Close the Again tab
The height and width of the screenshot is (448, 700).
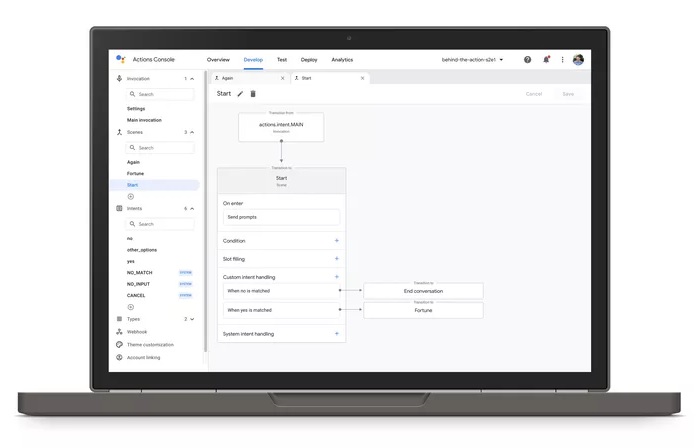tap(283, 78)
